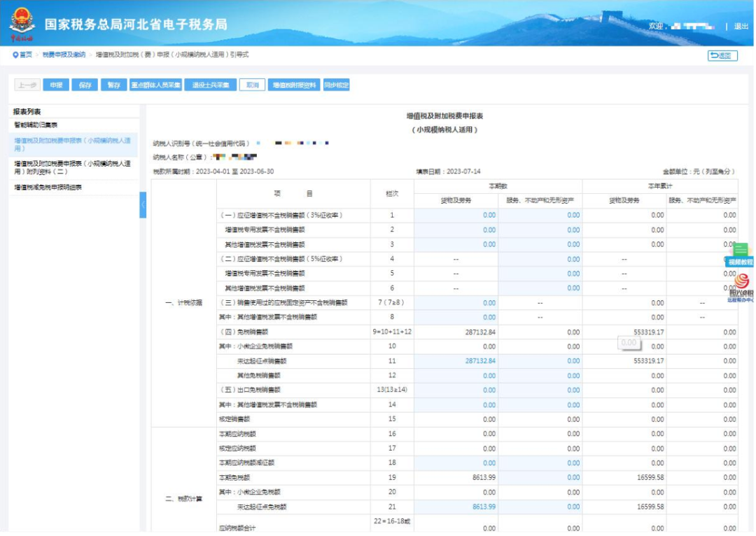Click the 二、税款计算 section label
Screen dimensions: 756x536
[x=184, y=500]
